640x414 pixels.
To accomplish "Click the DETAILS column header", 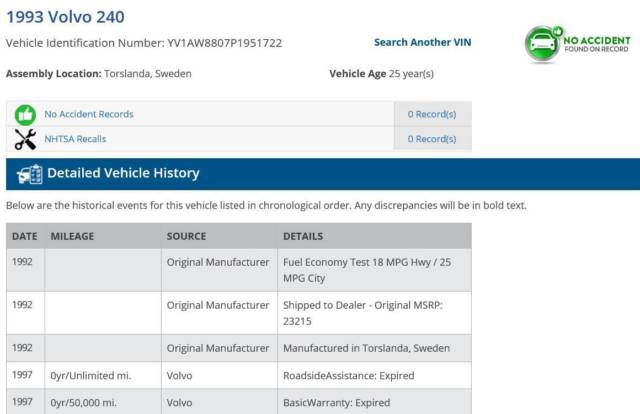I will click(x=303, y=236).
